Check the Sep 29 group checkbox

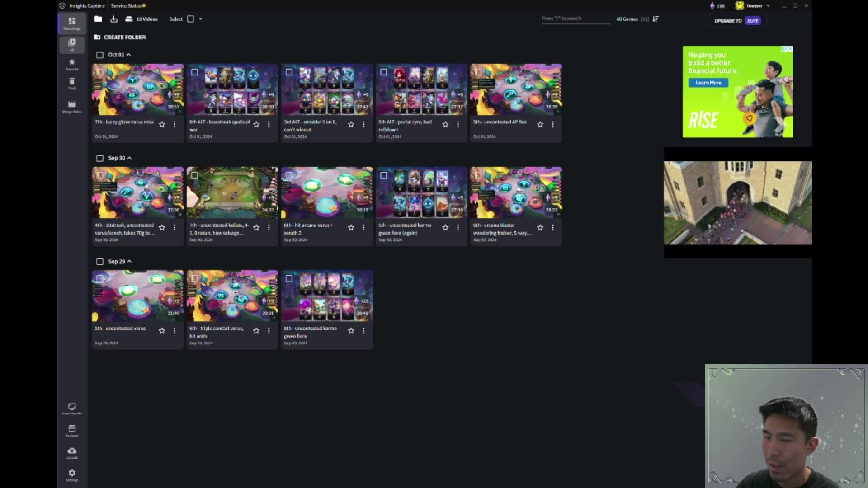pos(100,262)
